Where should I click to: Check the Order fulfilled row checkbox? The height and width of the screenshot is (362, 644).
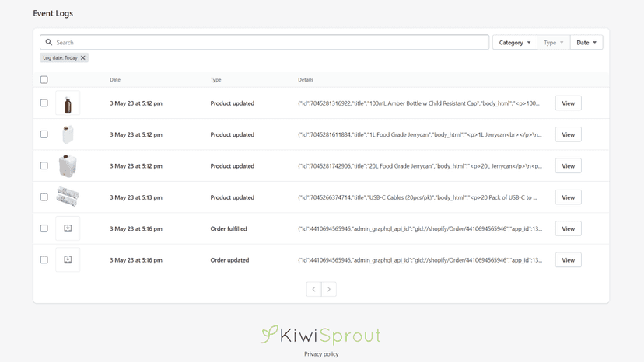[x=44, y=228]
